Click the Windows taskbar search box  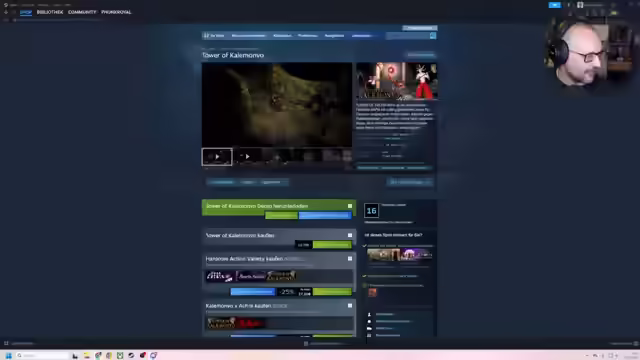[42, 356]
